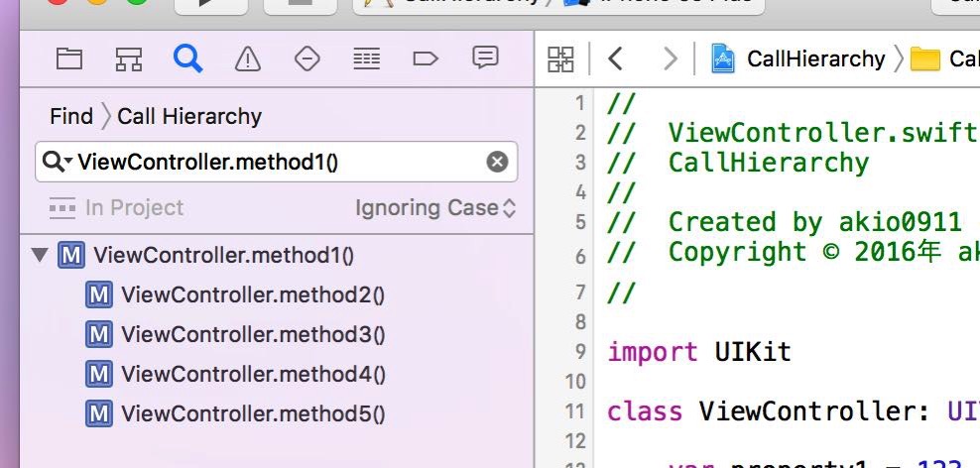Click the 'import UIKit' code line
This screenshot has width=980, height=468.
click(x=699, y=352)
